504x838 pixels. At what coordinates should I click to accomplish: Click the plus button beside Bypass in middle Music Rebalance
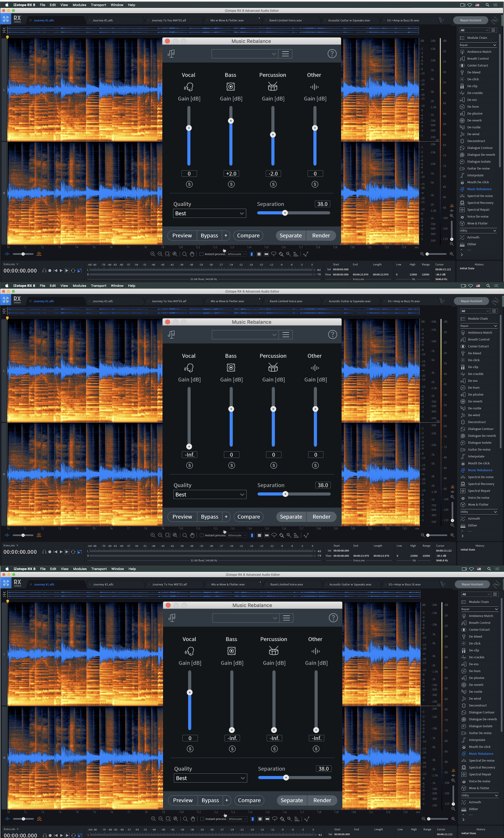[226, 516]
